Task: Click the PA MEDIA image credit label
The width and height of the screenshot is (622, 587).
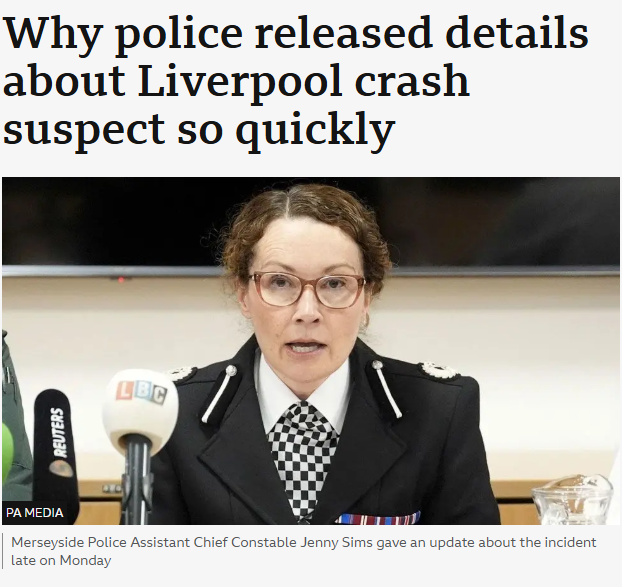Action: pyautogui.click(x=35, y=512)
